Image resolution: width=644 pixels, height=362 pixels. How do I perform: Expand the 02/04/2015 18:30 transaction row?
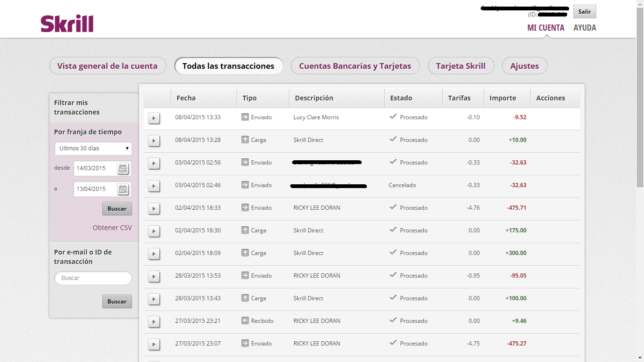click(154, 231)
